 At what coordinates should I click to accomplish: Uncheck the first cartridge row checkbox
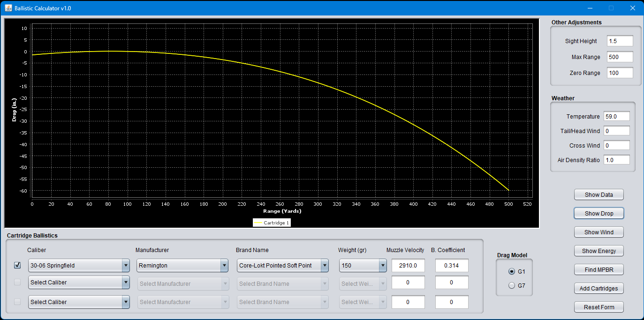17,265
